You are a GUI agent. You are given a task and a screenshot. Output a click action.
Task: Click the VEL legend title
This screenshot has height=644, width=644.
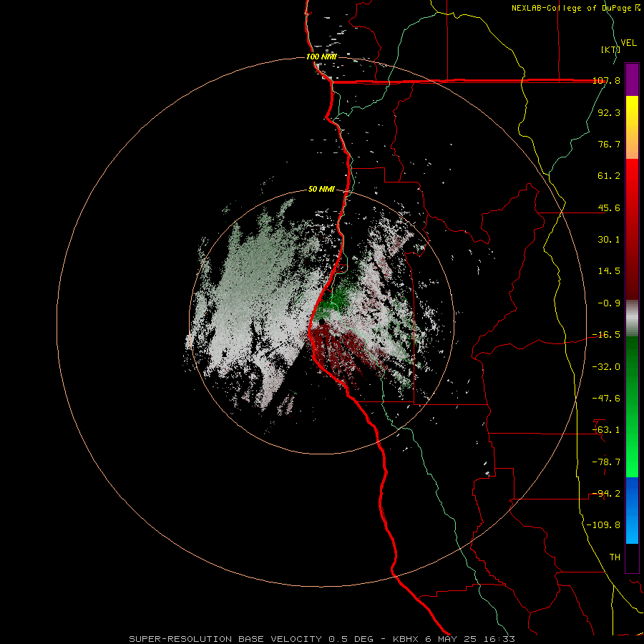pyautogui.click(x=628, y=43)
